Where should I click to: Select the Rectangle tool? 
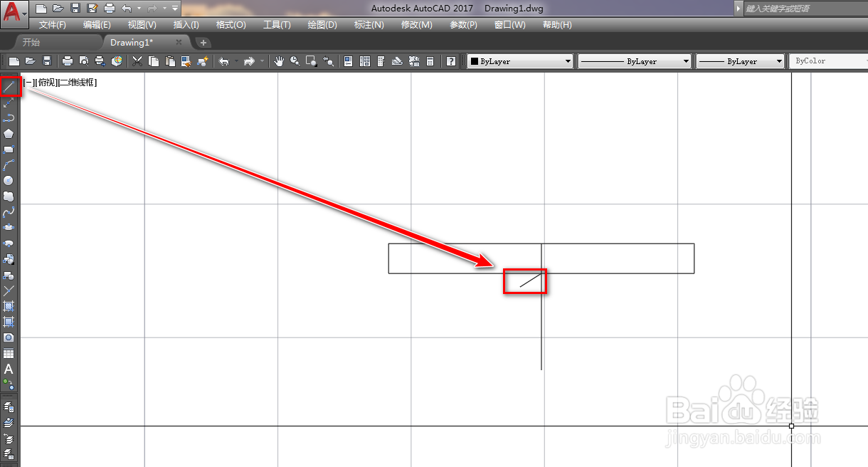click(x=9, y=149)
